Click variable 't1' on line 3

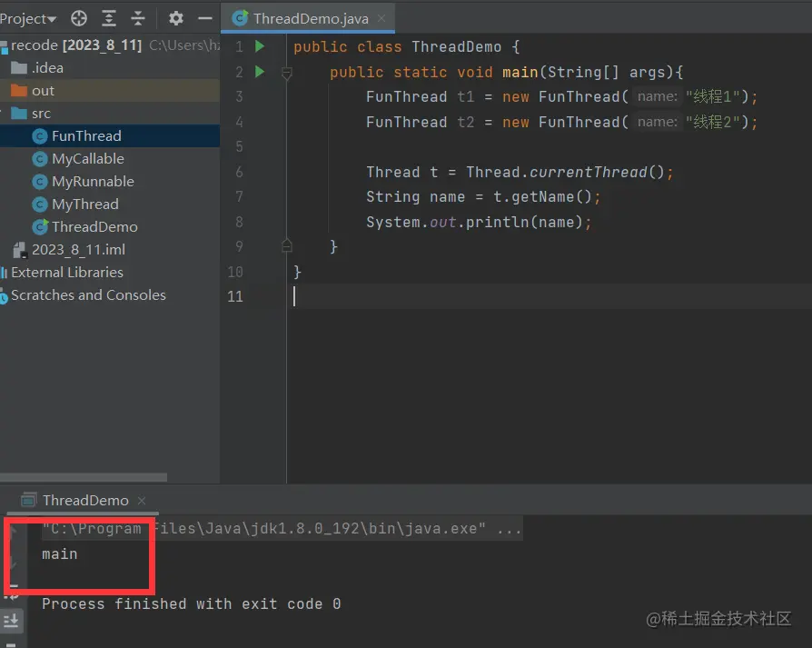click(x=466, y=97)
